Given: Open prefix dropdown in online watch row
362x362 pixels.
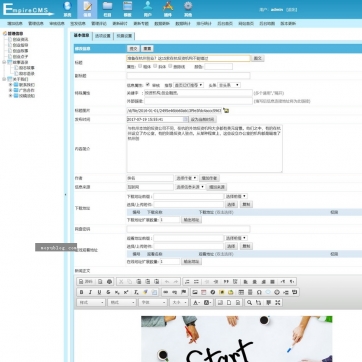Looking at the screenshot, I should click(x=236, y=238).
